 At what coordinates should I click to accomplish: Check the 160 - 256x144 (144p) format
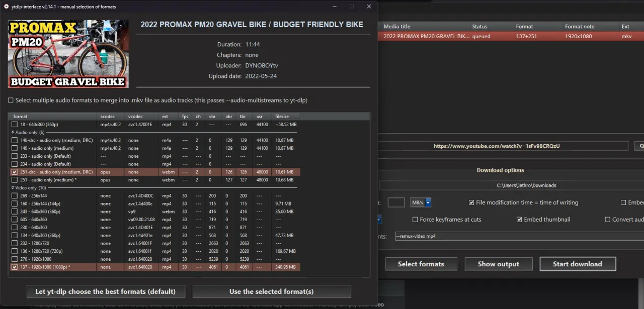(x=15, y=203)
